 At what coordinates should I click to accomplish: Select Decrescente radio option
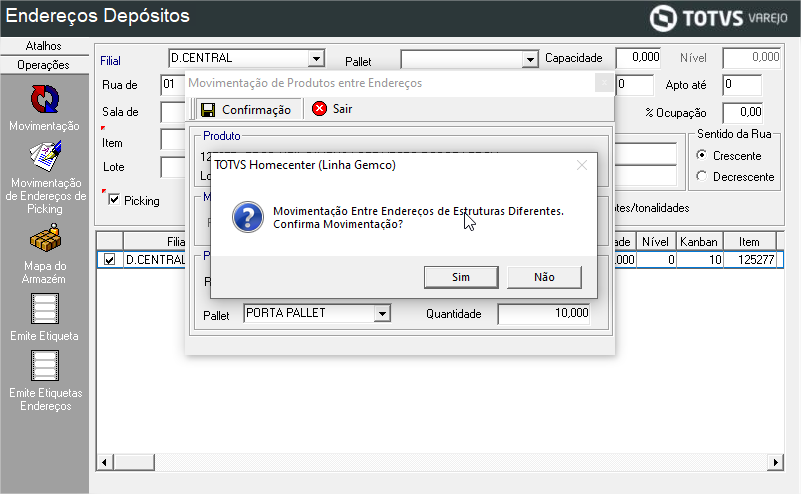point(701,176)
